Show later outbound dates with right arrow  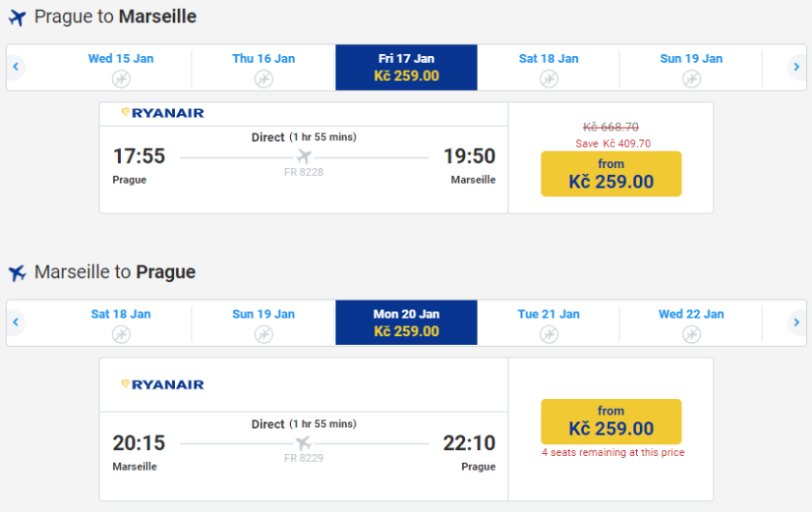coord(797,67)
